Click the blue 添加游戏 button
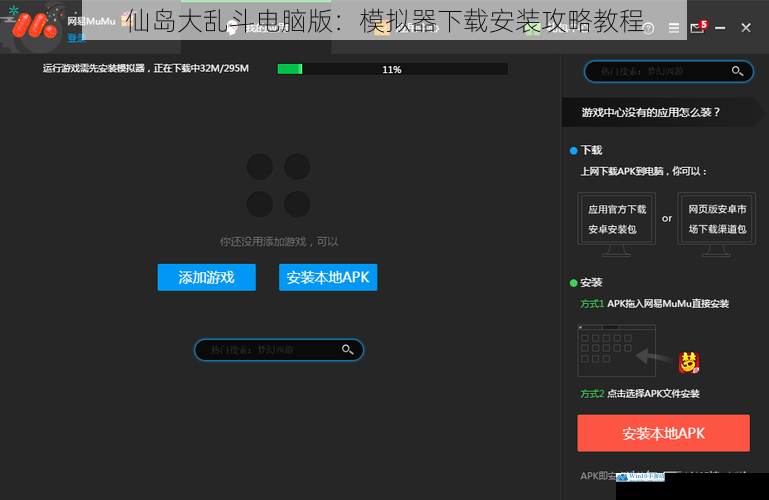The width and height of the screenshot is (769, 500). pyautogui.click(x=206, y=277)
